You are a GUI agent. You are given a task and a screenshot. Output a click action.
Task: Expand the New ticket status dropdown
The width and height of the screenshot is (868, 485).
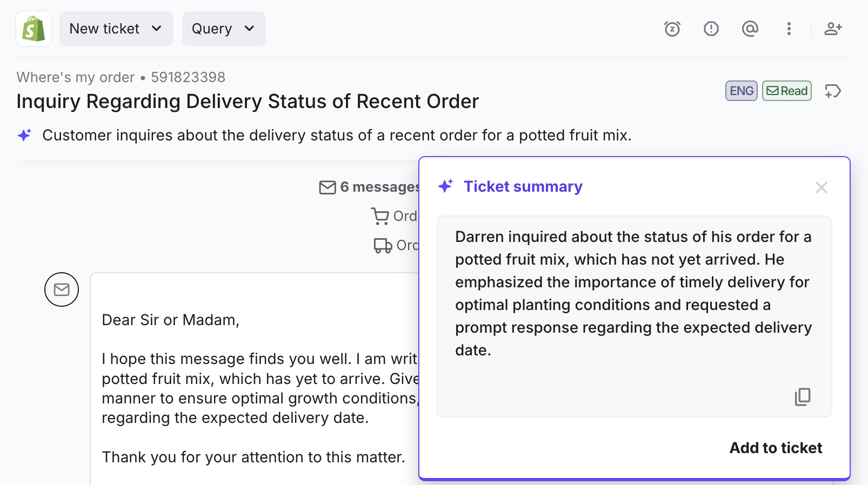116,29
